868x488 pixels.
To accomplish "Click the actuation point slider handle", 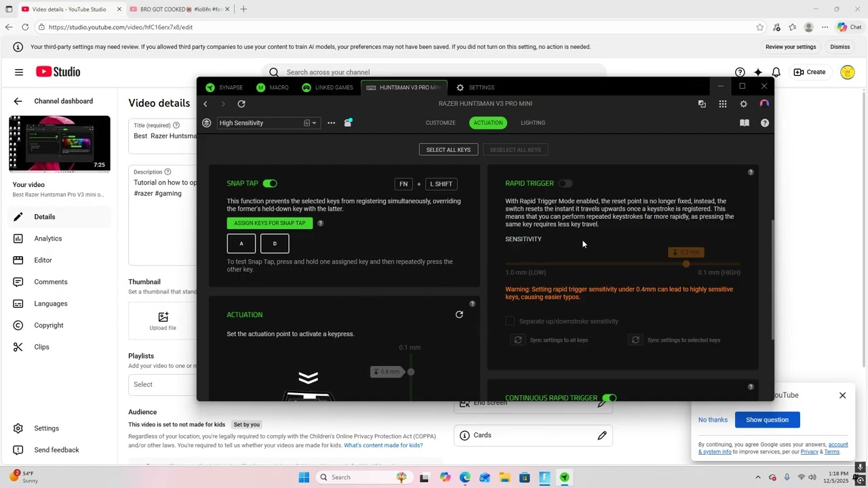I will point(411,371).
